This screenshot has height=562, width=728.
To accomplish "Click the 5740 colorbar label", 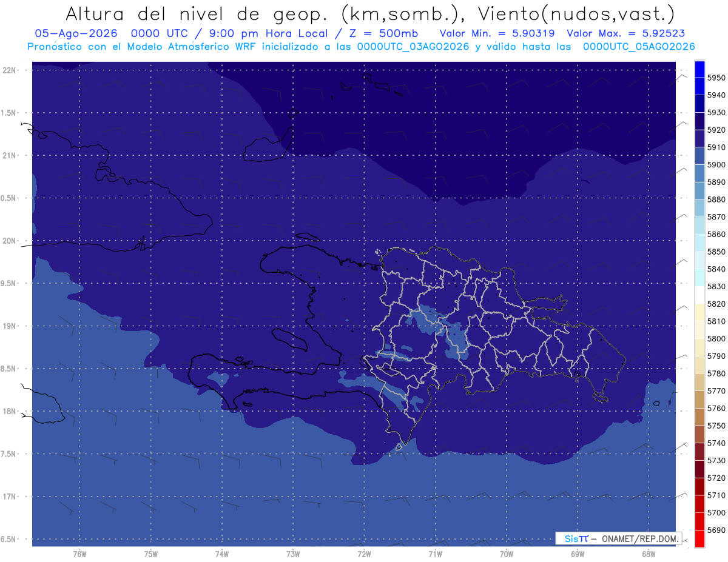I will 716,443.
